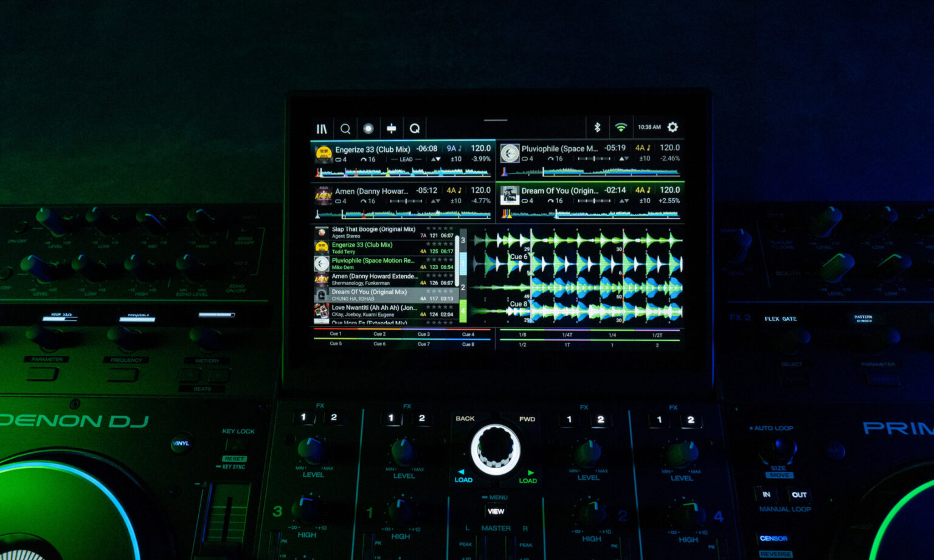Tap the search magnifier icon
The image size is (934, 560).
[x=345, y=129]
